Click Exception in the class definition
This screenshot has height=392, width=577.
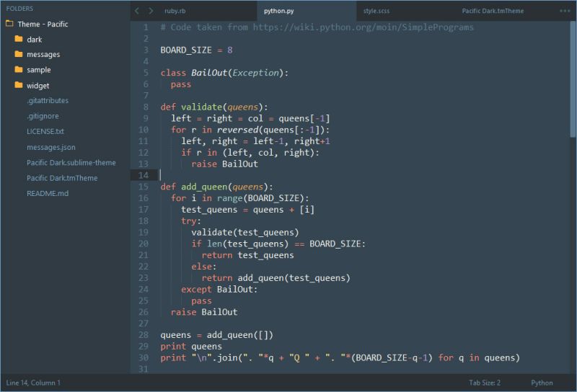click(x=255, y=73)
